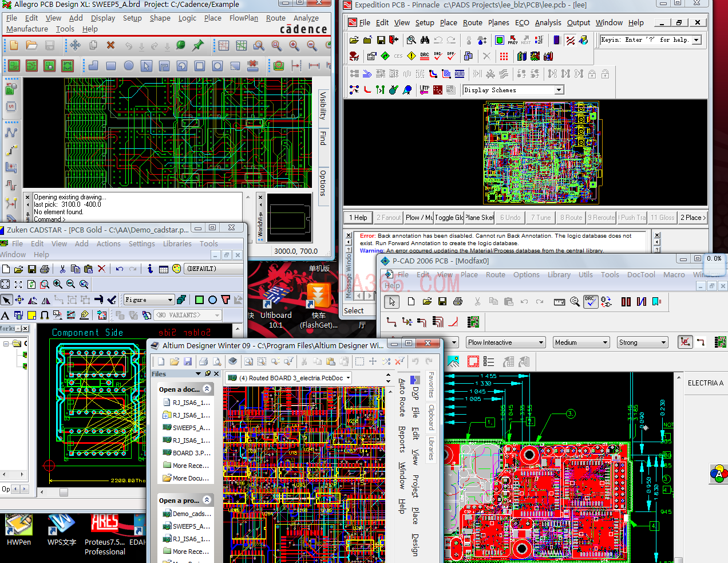Open the Display Schemes dropdown
728x563 pixels.
click(559, 90)
